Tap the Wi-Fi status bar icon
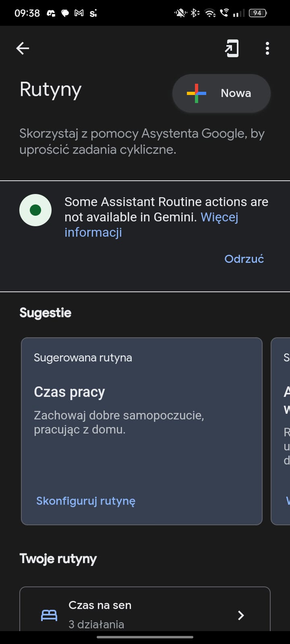290x644 pixels. (210, 13)
